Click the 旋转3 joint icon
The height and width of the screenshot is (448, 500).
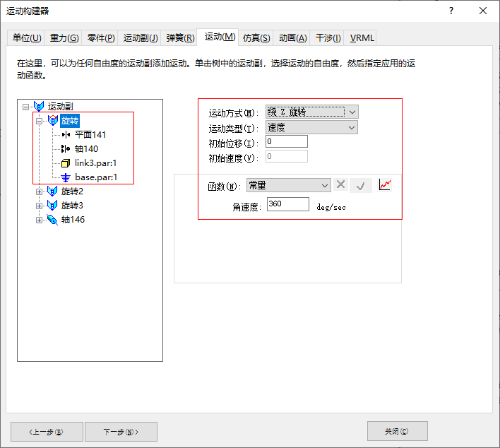[52, 205]
